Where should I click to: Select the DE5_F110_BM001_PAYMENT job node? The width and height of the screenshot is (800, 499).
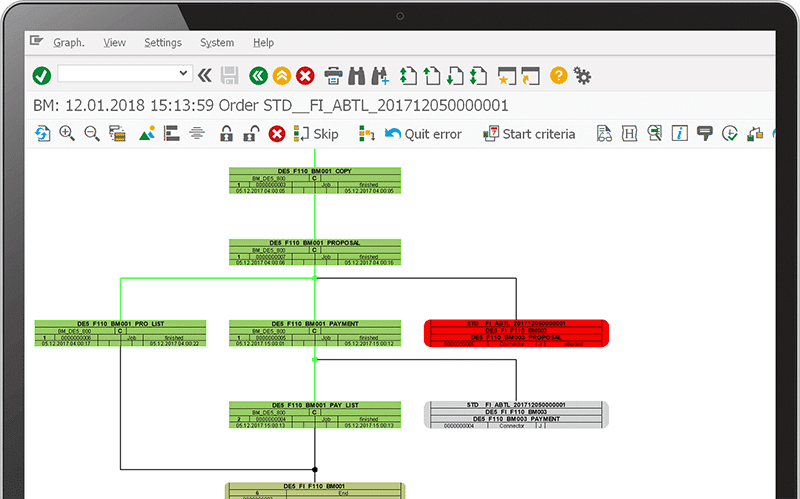(x=315, y=333)
